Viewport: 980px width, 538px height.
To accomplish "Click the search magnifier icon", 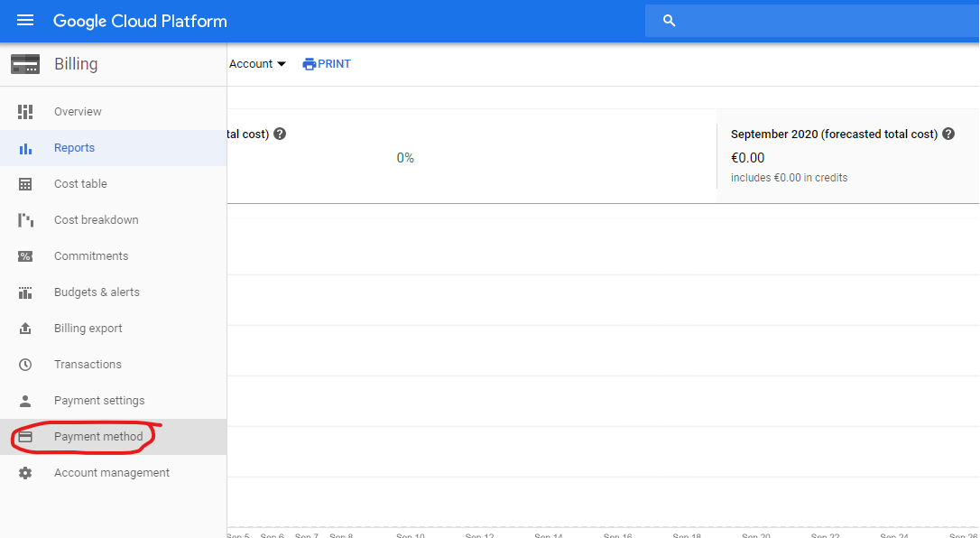I will click(x=670, y=21).
